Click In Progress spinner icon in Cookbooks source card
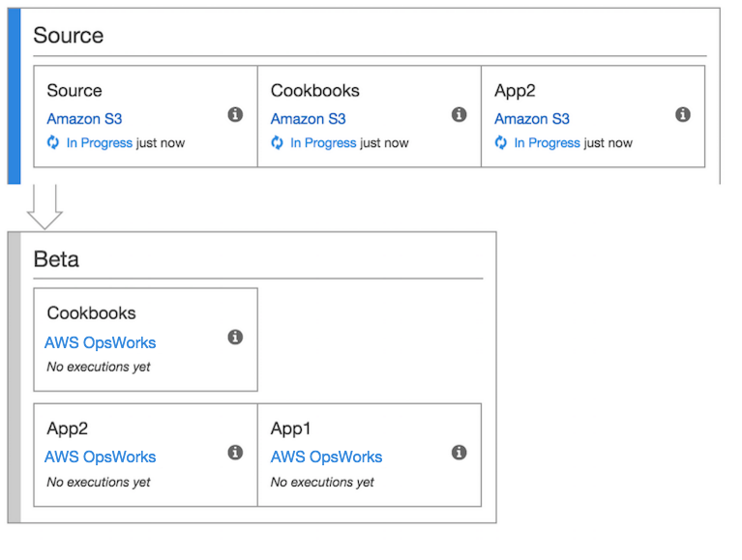The image size is (742, 560). tap(277, 142)
